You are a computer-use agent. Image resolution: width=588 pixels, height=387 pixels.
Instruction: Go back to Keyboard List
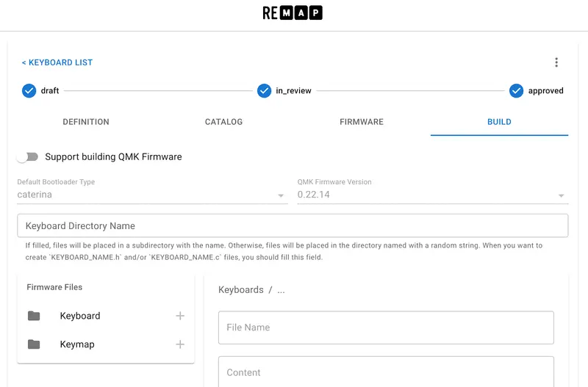[57, 62]
